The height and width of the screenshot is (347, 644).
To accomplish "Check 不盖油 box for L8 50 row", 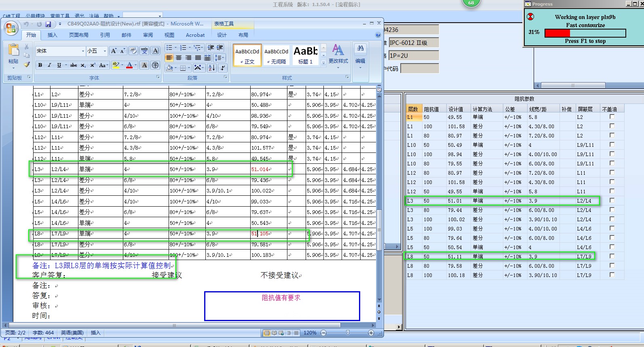I will (x=612, y=256).
